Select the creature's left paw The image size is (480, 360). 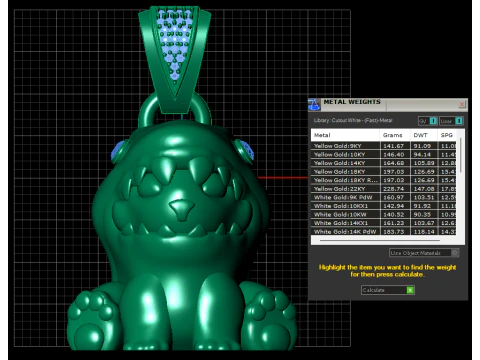tap(93, 321)
